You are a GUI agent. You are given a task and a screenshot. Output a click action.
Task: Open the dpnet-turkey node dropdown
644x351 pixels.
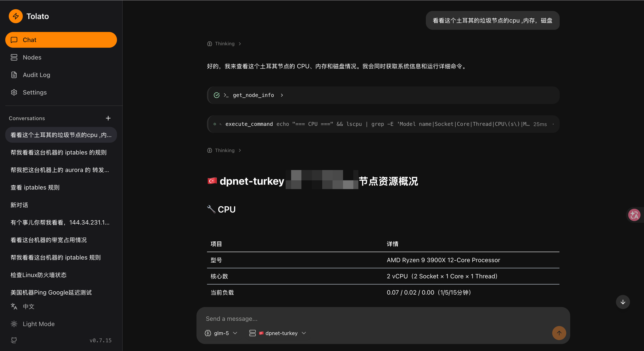(x=278, y=333)
